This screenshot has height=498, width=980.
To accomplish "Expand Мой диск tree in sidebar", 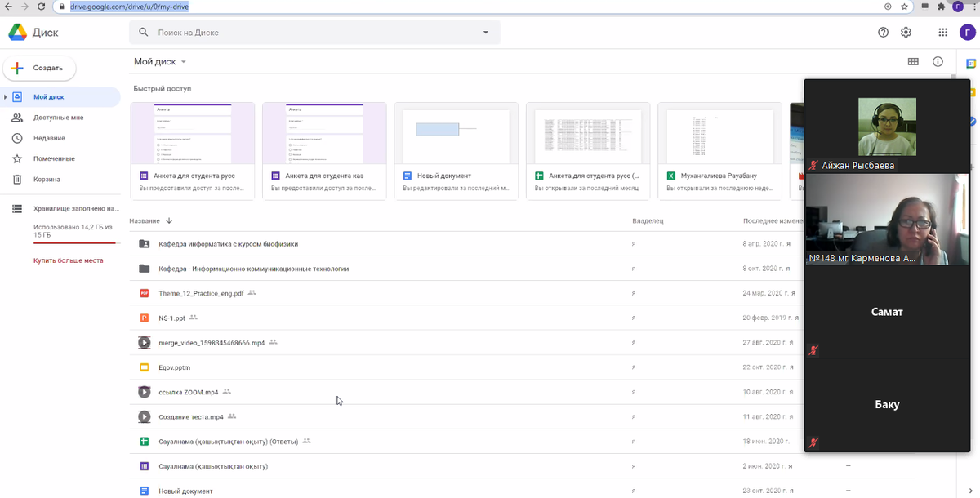I will (6, 97).
